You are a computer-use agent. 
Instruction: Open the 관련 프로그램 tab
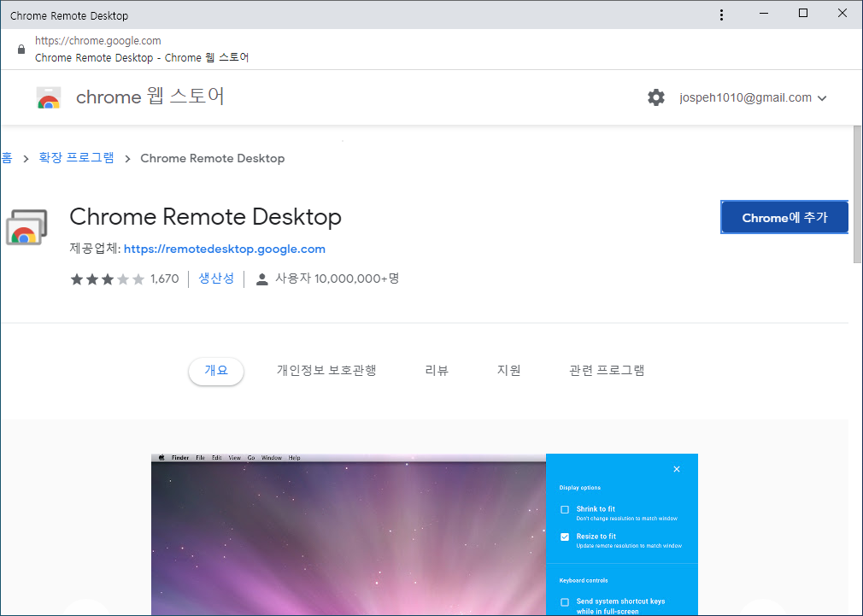click(x=607, y=371)
